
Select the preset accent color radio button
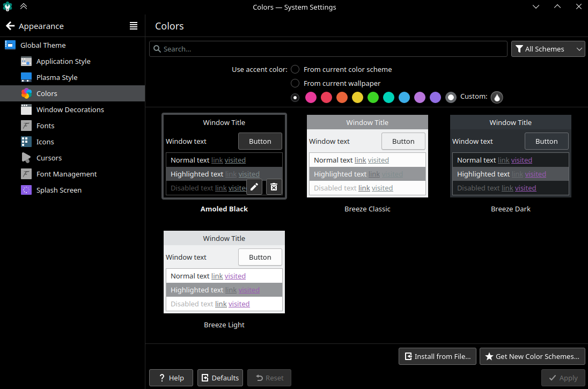click(295, 98)
